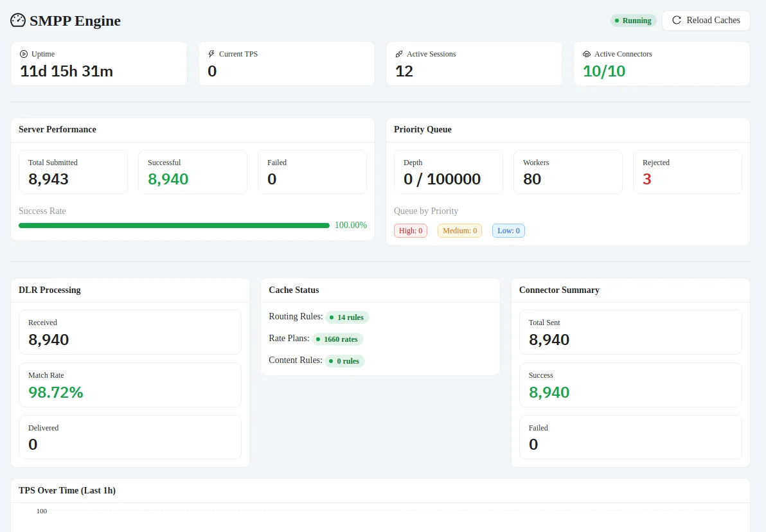This screenshot has height=532, width=766.
Task: Click the 0 rules content badge
Action: pos(345,361)
